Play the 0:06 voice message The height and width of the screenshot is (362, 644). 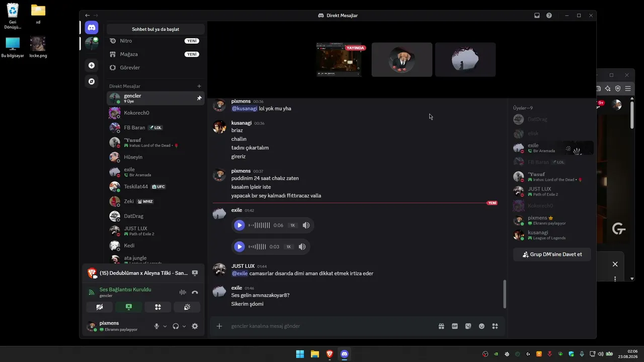tap(239, 225)
